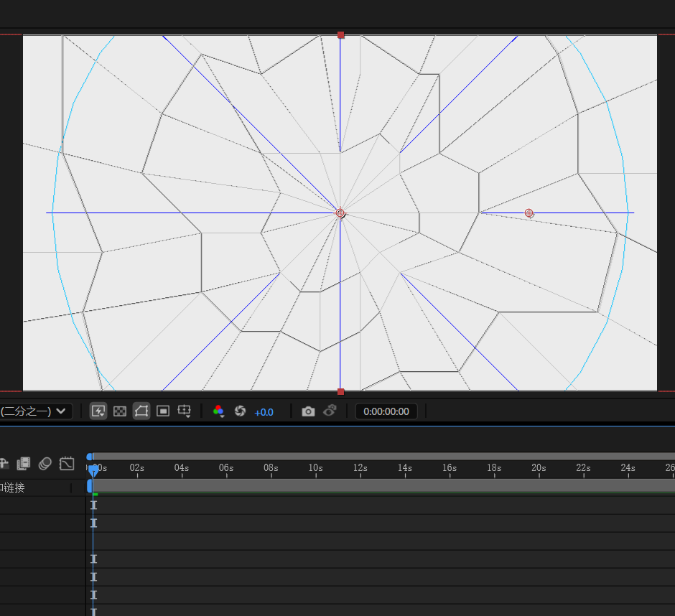Open the Graph Editor in timeline

(x=67, y=464)
